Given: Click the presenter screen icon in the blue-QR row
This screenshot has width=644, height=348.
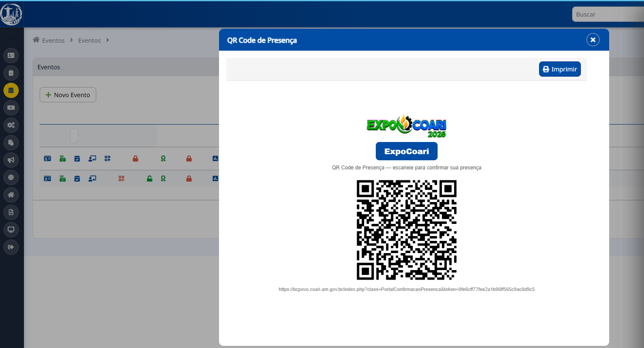Looking at the screenshot, I should 92,159.
